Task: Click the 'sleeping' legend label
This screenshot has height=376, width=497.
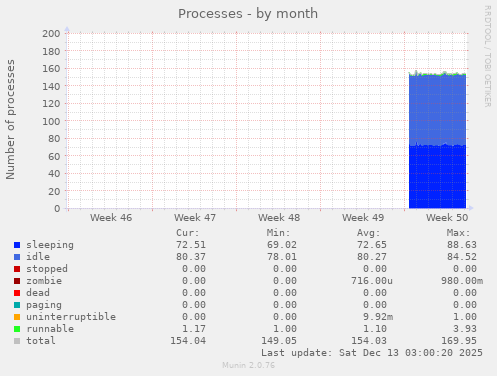Action: [50, 245]
